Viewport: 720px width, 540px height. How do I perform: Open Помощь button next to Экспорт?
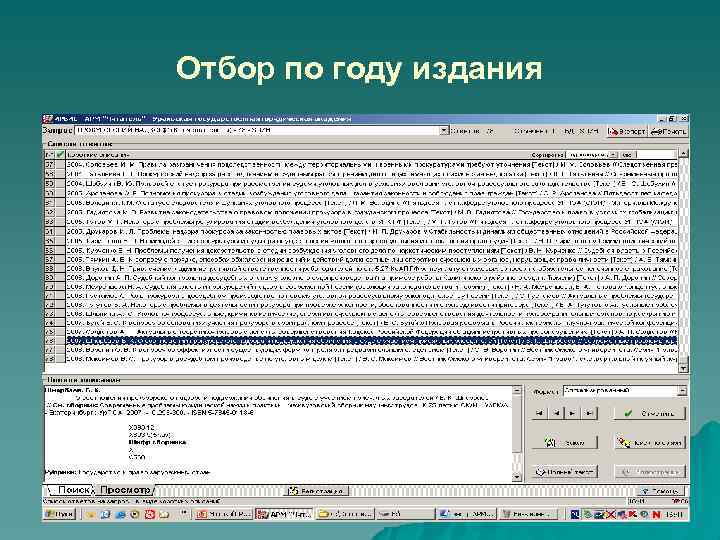pyautogui.click(x=668, y=131)
